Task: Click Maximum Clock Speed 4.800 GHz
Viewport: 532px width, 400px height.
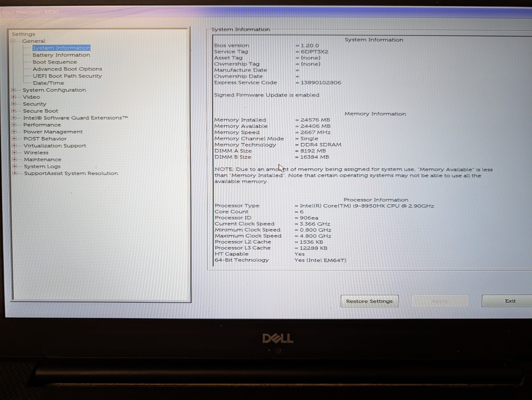Action: click(x=315, y=236)
